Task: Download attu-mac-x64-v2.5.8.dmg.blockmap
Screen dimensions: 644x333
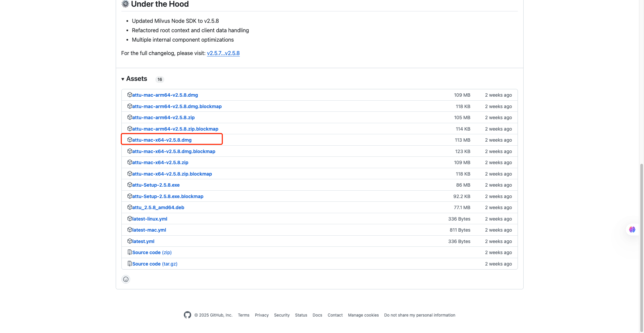Action: coord(174,151)
